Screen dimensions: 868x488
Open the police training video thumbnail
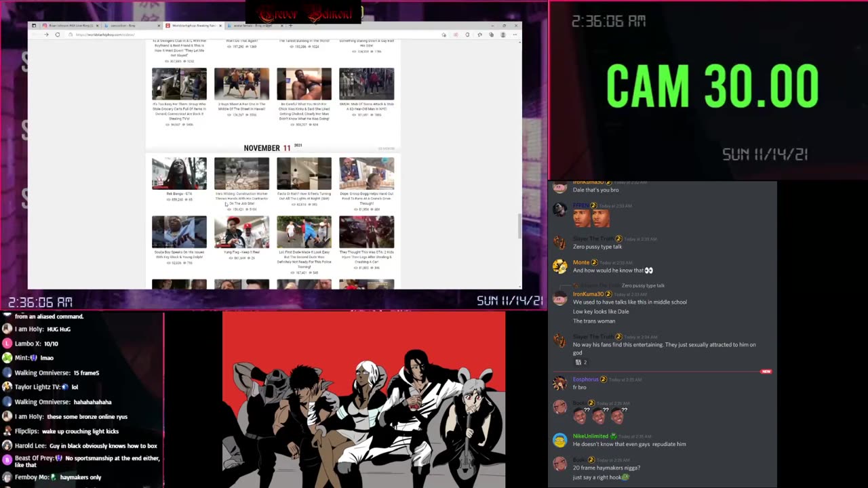(x=304, y=232)
